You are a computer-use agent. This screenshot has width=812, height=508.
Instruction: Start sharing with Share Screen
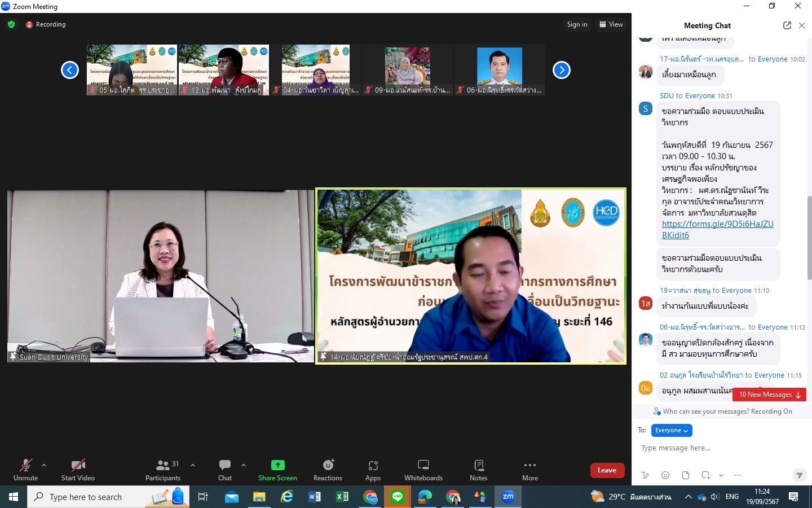(x=277, y=470)
